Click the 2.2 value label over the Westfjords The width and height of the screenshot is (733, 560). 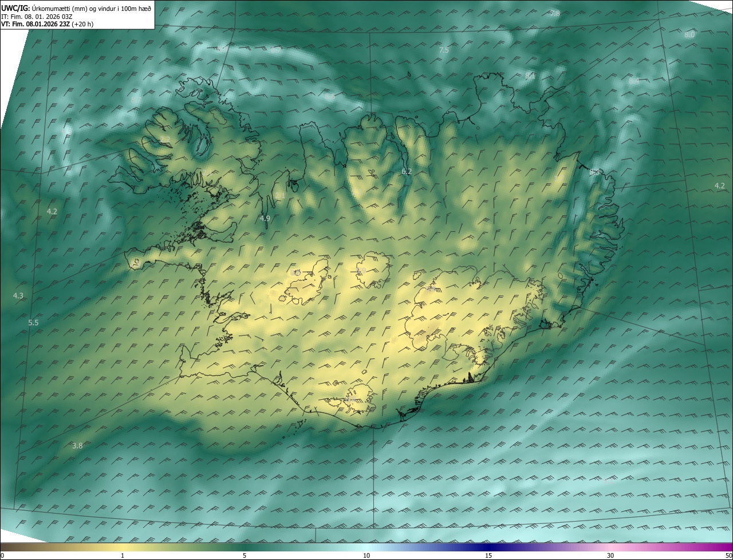[x=165, y=139]
